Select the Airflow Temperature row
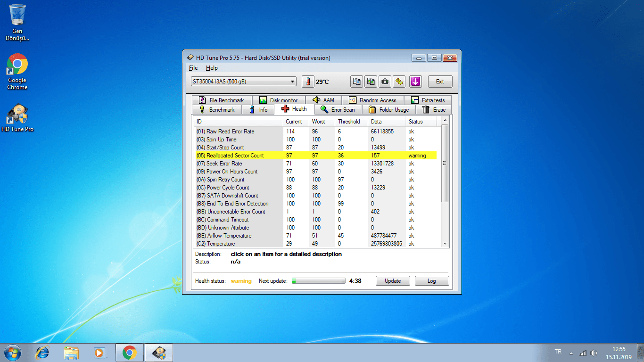This screenshot has width=644, height=362. pos(316,236)
